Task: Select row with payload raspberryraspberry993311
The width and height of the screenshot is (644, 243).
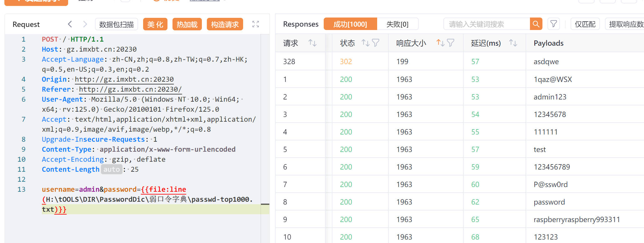Action: 459,219
